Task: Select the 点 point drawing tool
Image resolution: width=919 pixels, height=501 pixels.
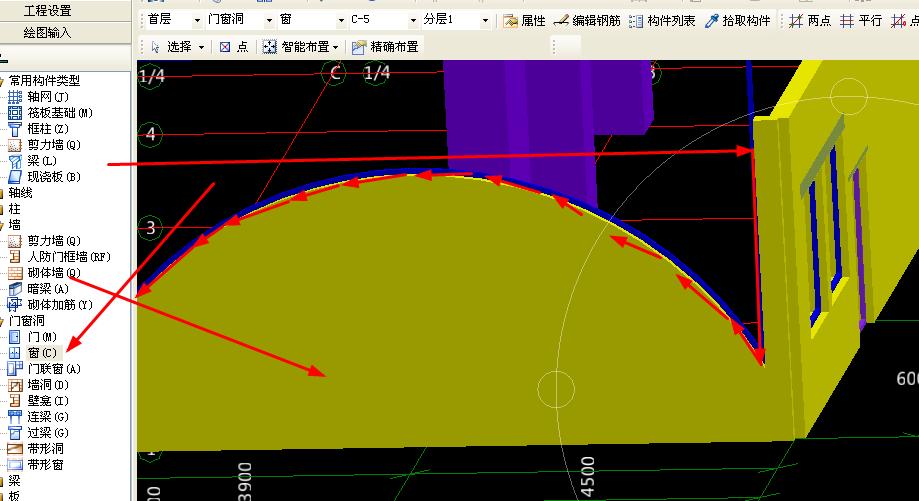Action: [234, 46]
